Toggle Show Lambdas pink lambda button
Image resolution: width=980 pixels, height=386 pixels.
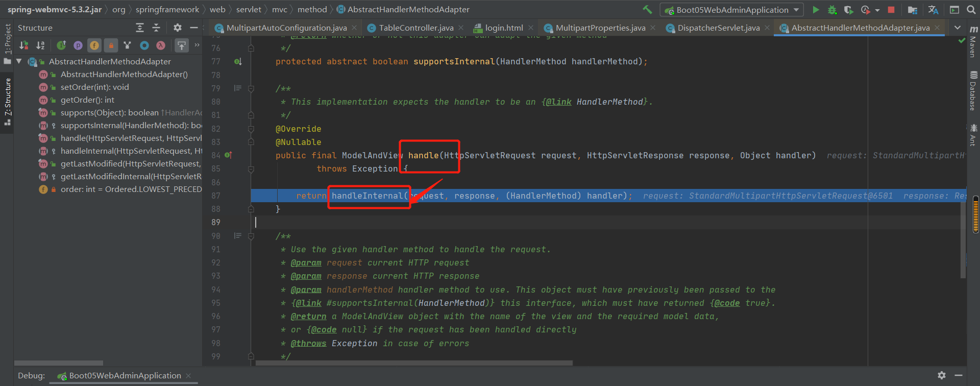tap(161, 45)
